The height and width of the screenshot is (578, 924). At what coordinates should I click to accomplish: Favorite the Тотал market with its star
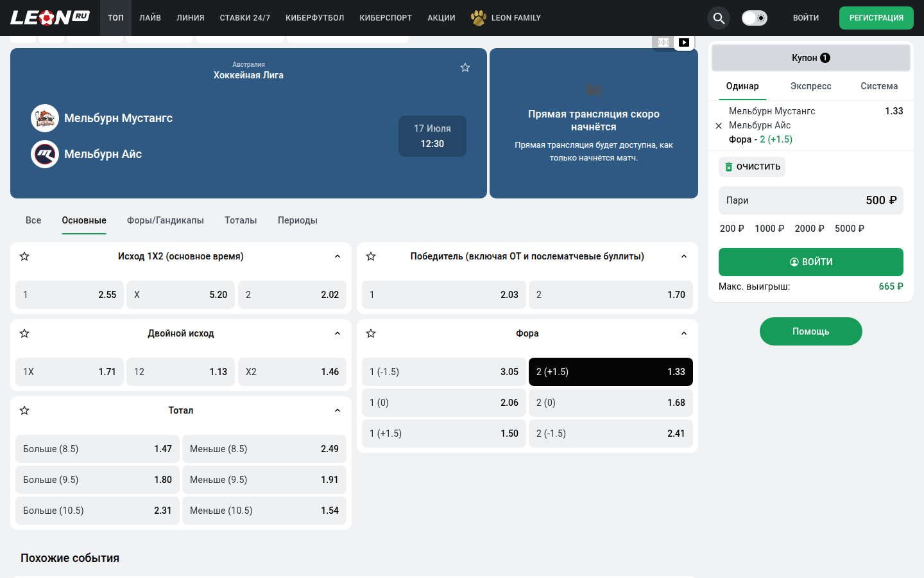pyautogui.click(x=24, y=410)
